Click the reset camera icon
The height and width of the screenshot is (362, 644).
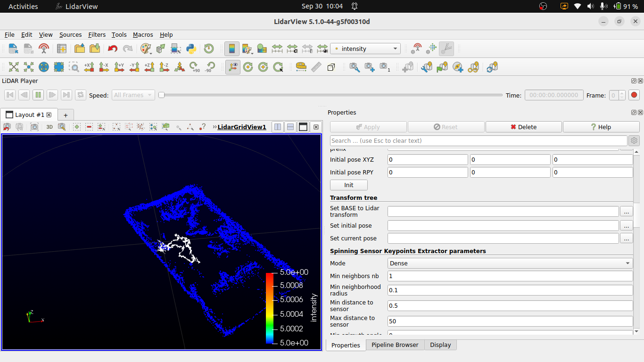(14, 67)
